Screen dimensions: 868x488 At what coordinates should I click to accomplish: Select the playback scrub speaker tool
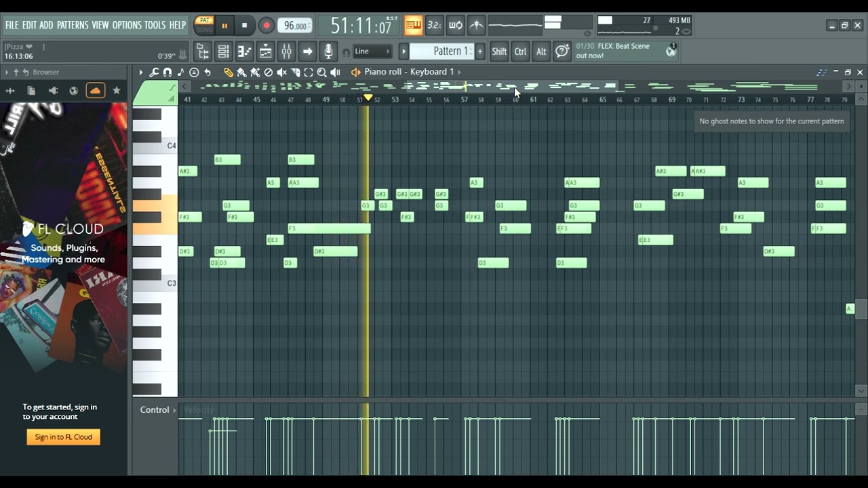335,72
